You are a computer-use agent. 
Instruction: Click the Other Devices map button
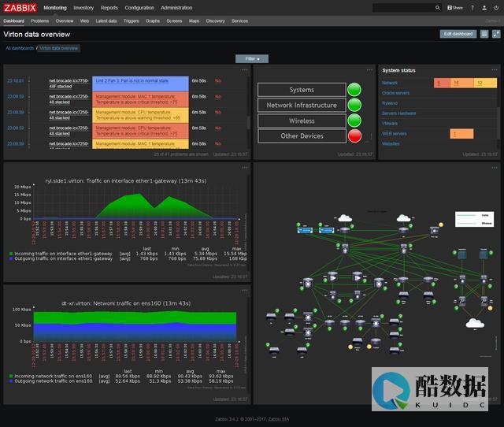(302, 136)
